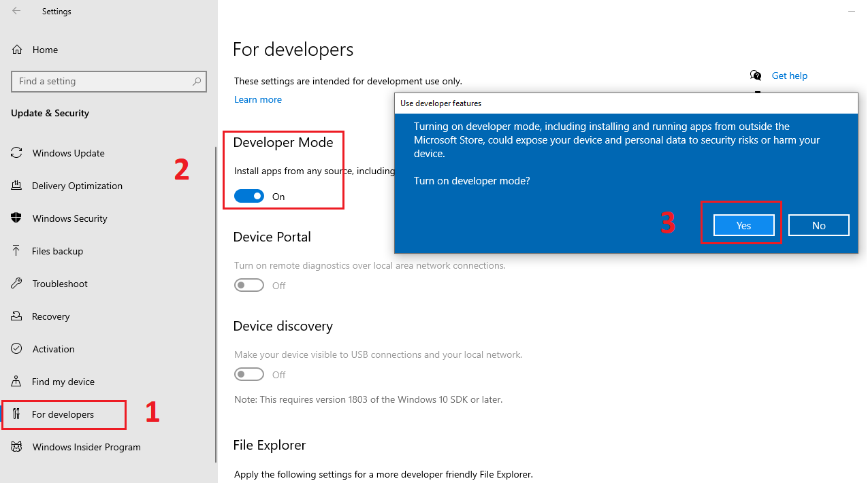
Task: Click the Windows Security shield icon
Action: (x=17, y=218)
